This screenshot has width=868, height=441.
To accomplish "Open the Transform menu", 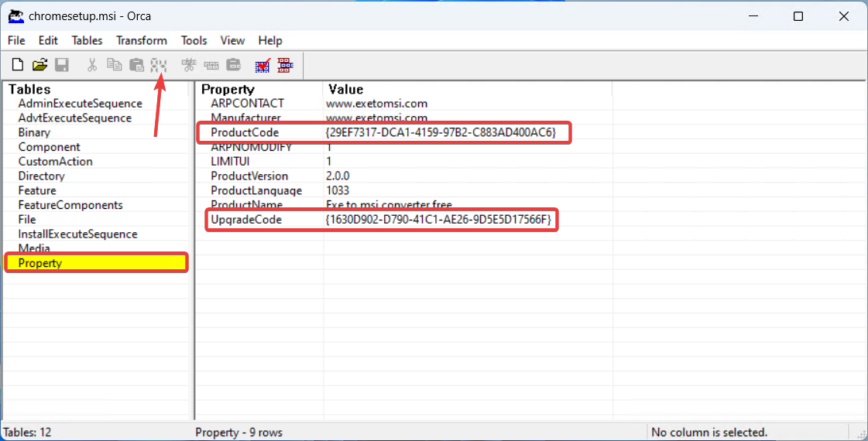I will pyautogui.click(x=141, y=40).
